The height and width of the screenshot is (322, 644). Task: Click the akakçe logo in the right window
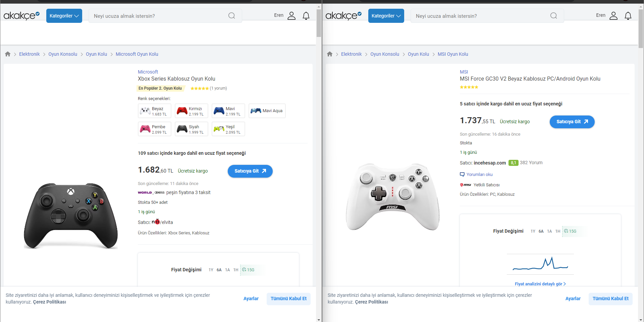pyautogui.click(x=343, y=15)
